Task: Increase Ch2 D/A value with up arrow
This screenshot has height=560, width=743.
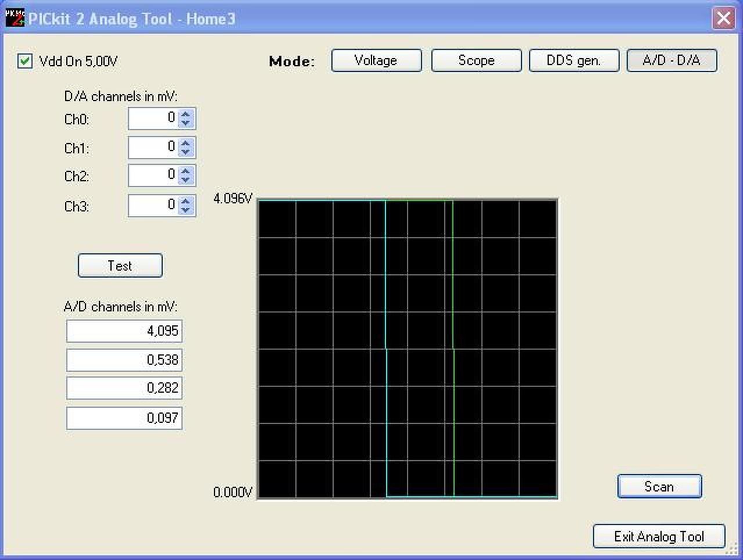Action: click(186, 171)
